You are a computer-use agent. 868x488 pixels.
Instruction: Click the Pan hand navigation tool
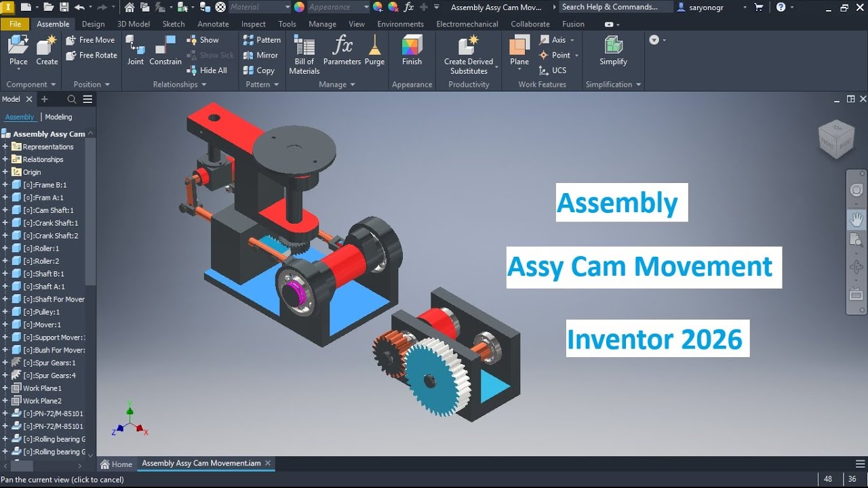click(856, 219)
